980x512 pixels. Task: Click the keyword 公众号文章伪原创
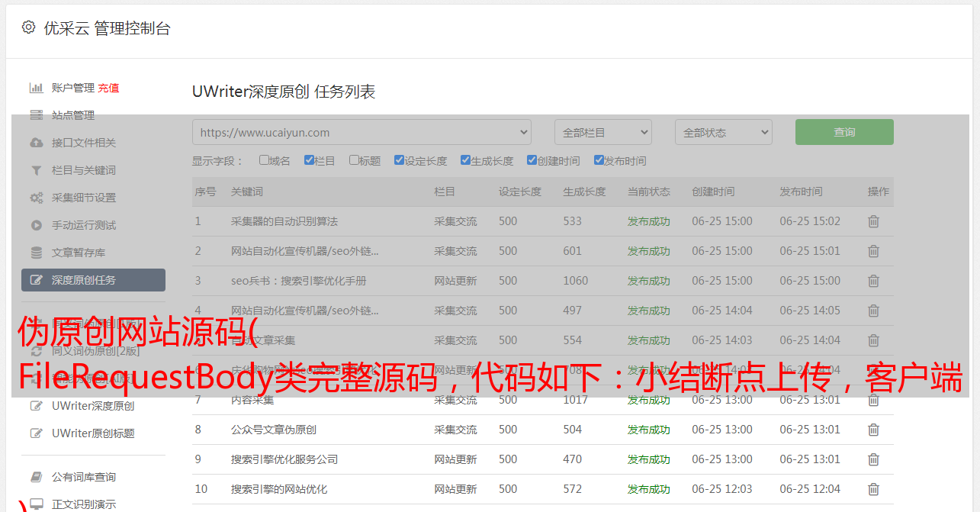coord(274,430)
